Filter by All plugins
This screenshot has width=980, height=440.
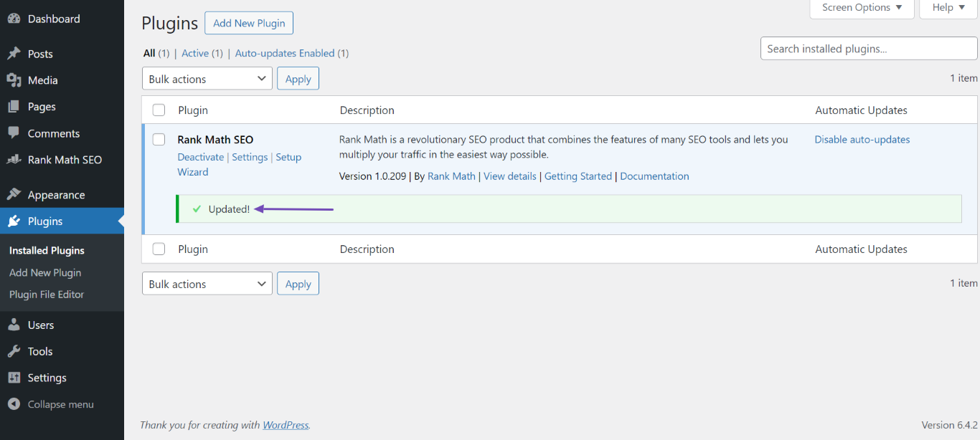tap(149, 53)
